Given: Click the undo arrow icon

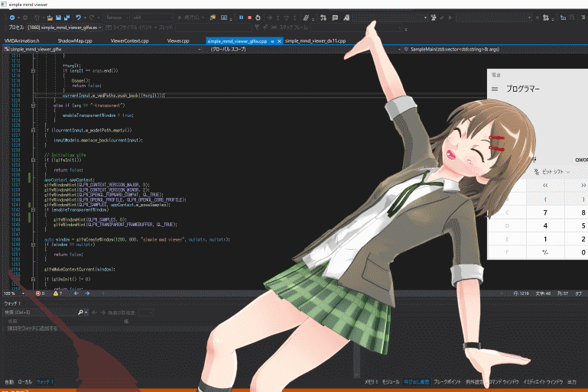Looking at the screenshot, I should tap(78, 18).
